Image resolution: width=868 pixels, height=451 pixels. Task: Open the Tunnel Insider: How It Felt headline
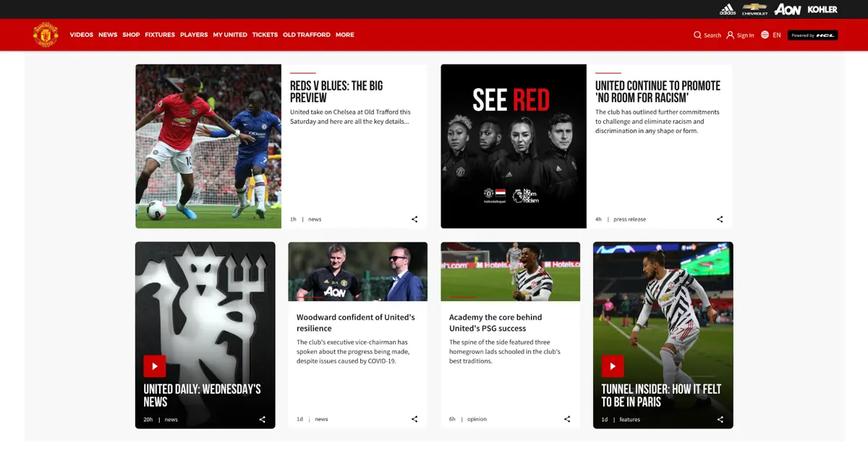(661, 395)
